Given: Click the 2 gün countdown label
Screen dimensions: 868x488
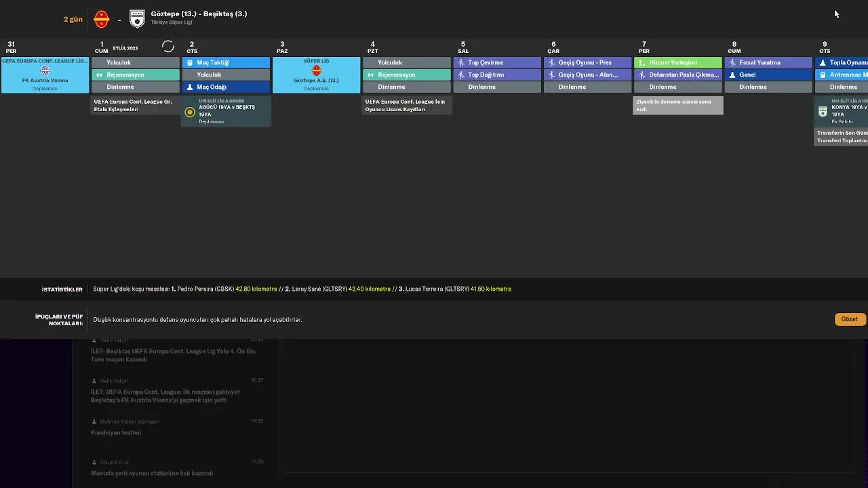Looking at the screenshot, I should pyautogui.click(x=73, y=19).
